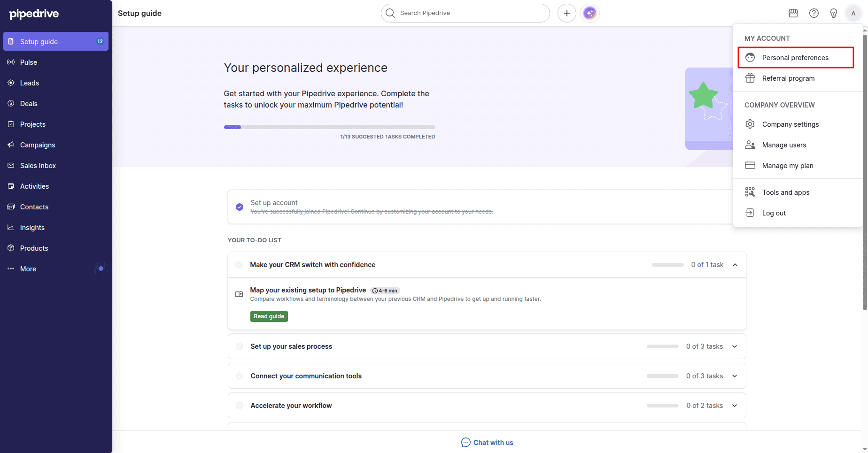The width and height of the screenshot is (868, 453).
Task: Click the Manage users people icon
Action: (x=750, y=145)
